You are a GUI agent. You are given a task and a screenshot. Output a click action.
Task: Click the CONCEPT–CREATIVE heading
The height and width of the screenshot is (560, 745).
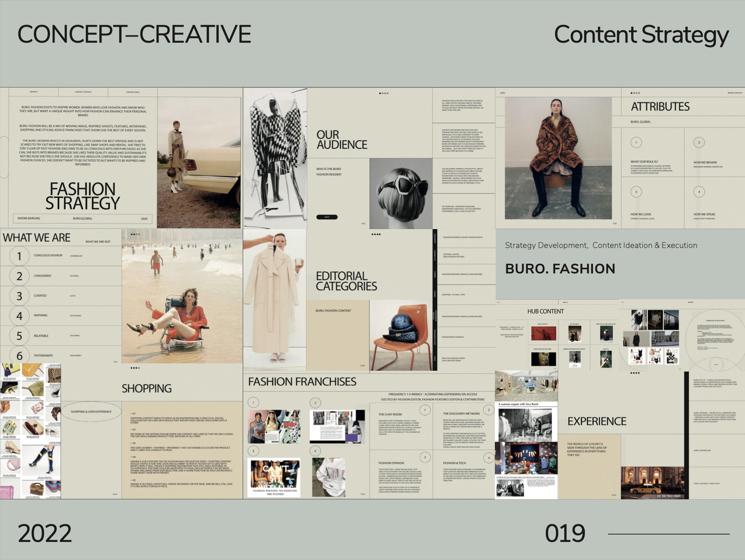134,34
